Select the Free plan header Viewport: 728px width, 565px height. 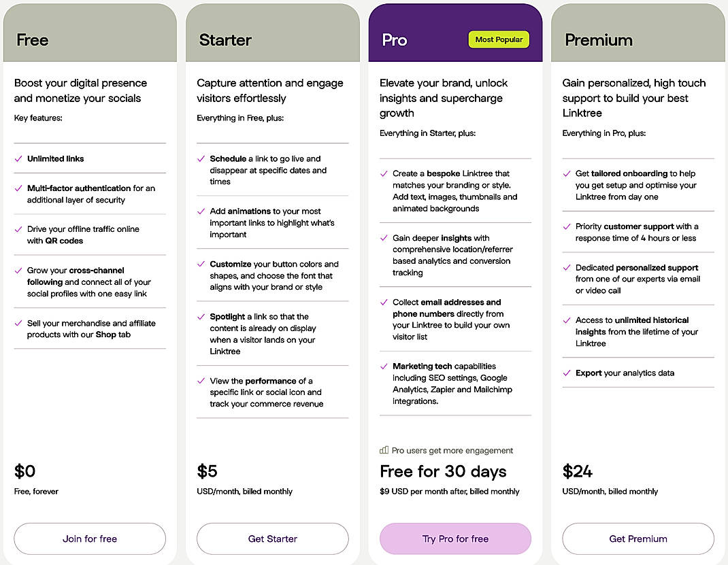click(x=31, y=39)
